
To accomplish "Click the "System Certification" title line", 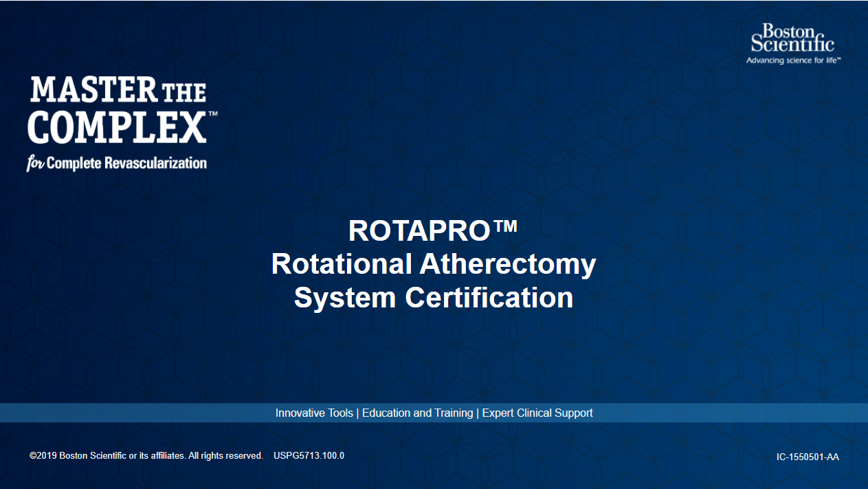I will (x=434, y=298).
